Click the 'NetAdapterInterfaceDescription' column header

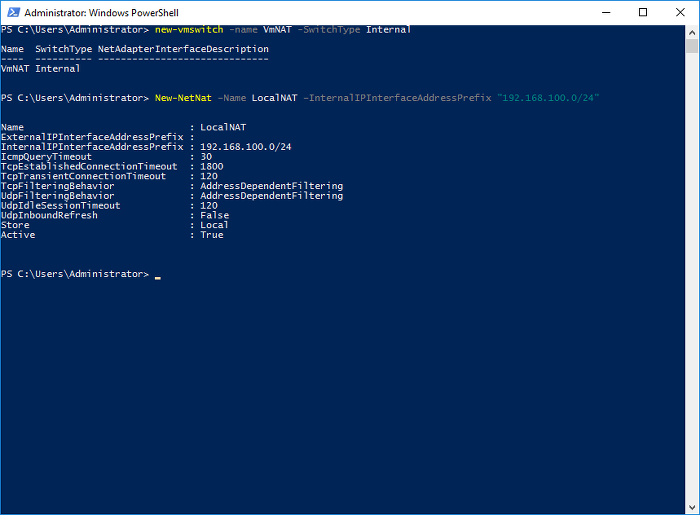tap(183, 49)
